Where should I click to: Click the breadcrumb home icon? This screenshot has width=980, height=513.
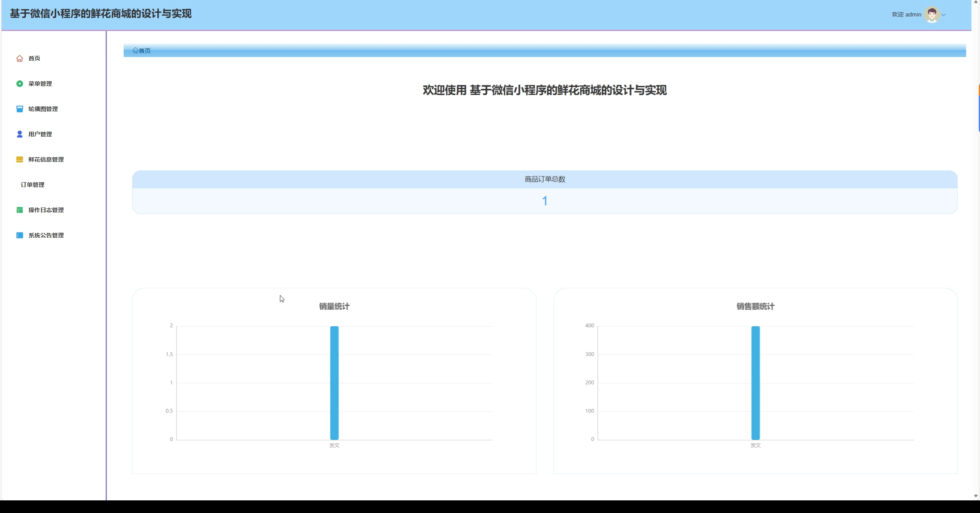click(x=135, y=51)
